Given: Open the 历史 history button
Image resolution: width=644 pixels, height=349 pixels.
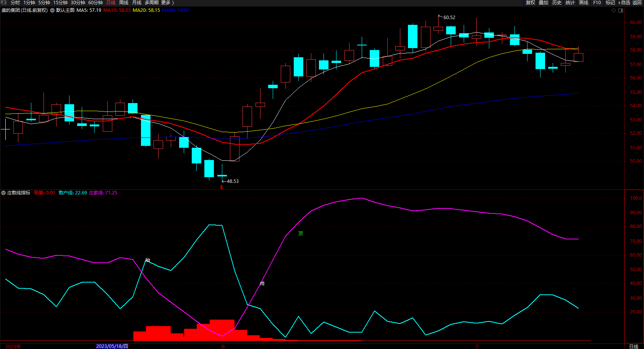Looking at the screenshot, I should [x=557, y=3].
